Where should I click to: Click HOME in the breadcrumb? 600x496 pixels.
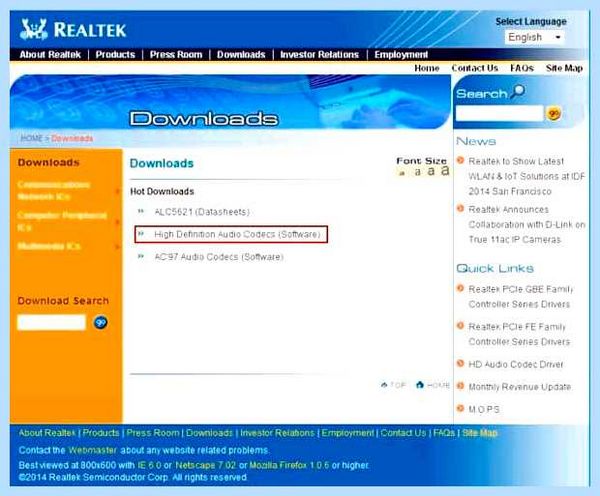coord(31,138)
